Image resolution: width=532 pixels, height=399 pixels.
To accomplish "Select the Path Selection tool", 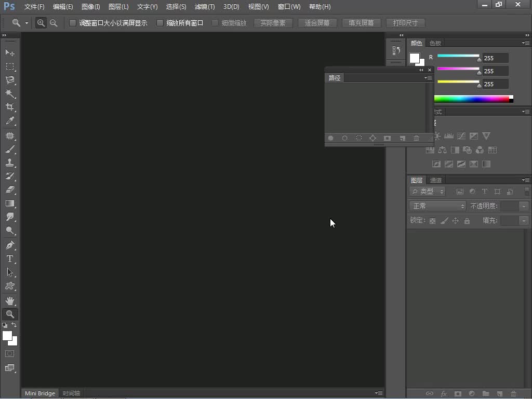I will tap(10, 272).
